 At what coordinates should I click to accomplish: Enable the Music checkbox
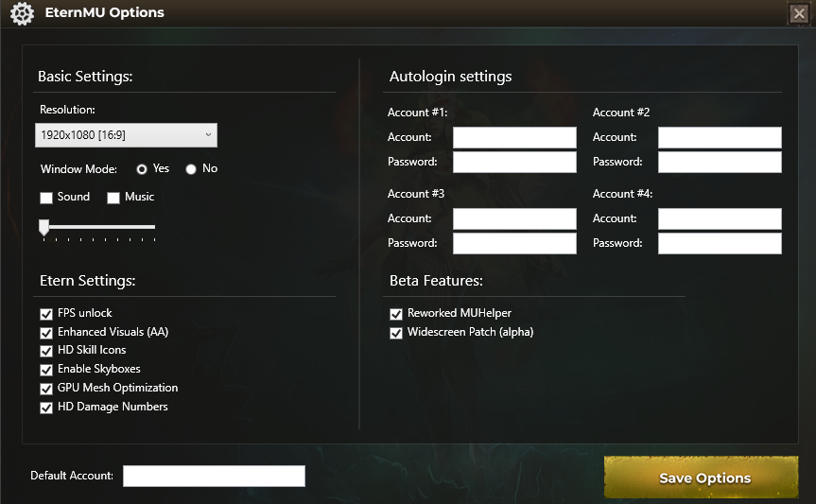point(113,198)
